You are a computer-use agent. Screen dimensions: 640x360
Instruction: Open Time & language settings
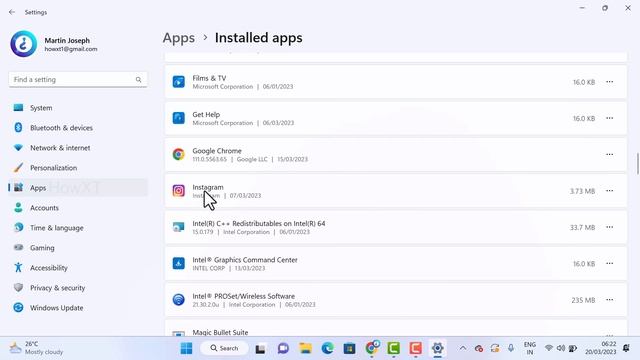[78, 228]
